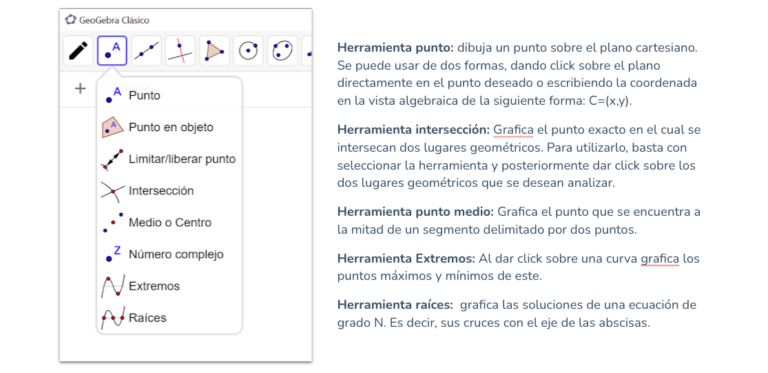Select Medio o Centro option
Viewport: 768px width, 373px height.
(x=169, y=223)
